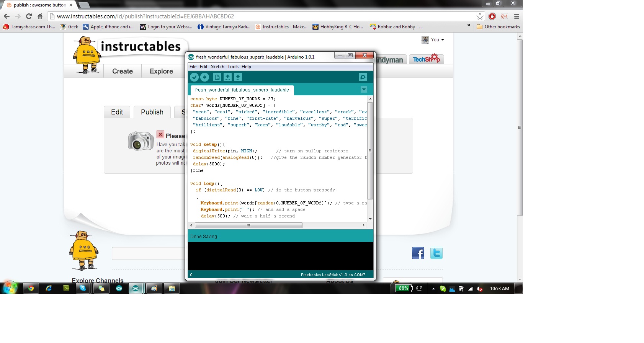Viewport: 644px width, 343px height.
Task: Open the Arduino Tools menu
Action: pyautogui.click(x=233, y=67)
